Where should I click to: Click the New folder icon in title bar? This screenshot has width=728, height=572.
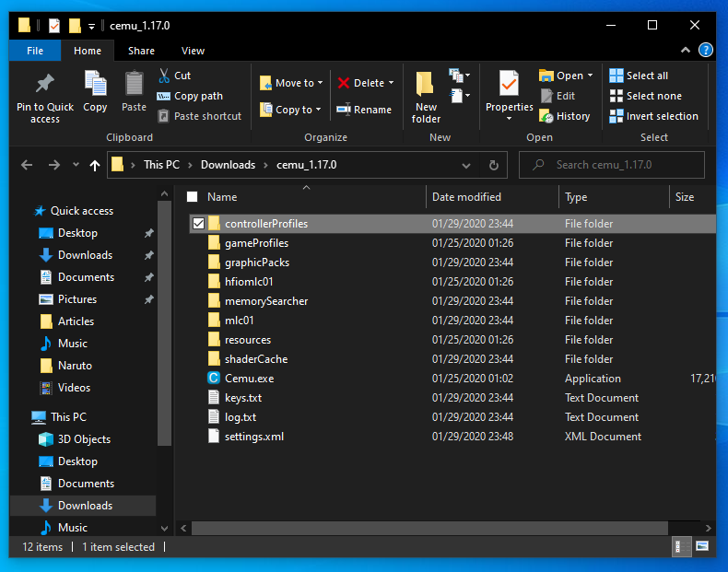click(x=75, y=26)
